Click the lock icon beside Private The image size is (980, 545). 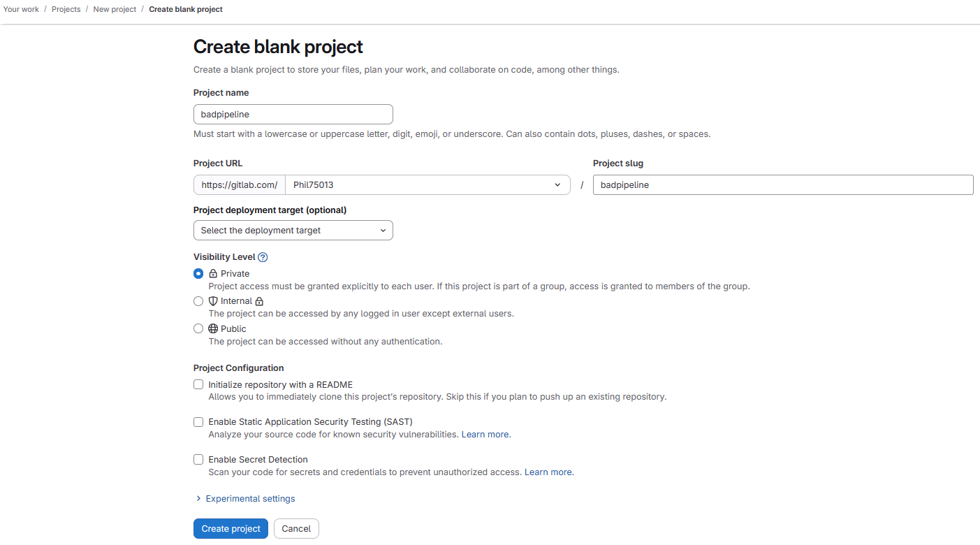coord(213,274)
